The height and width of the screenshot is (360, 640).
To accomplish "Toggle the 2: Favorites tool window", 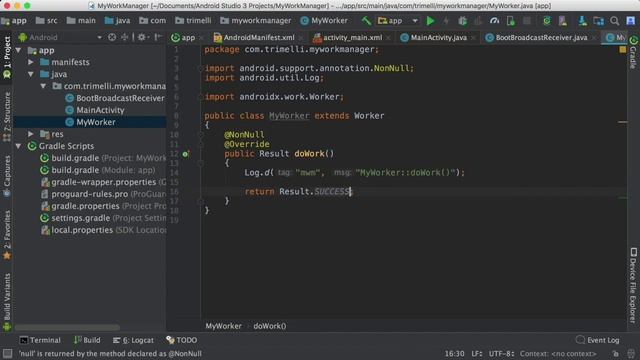I will point(7,235).
